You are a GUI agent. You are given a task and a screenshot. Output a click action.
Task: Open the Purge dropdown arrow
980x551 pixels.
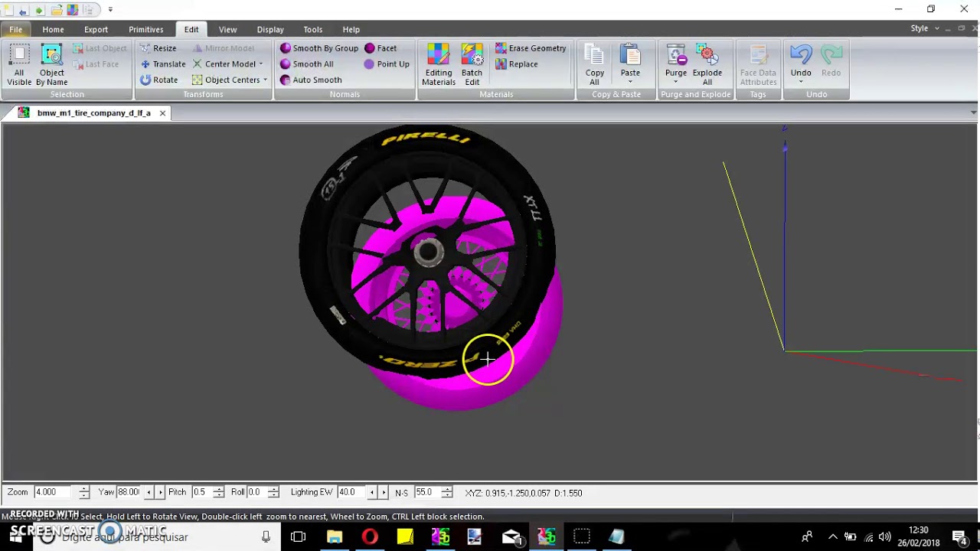[676, 82]
